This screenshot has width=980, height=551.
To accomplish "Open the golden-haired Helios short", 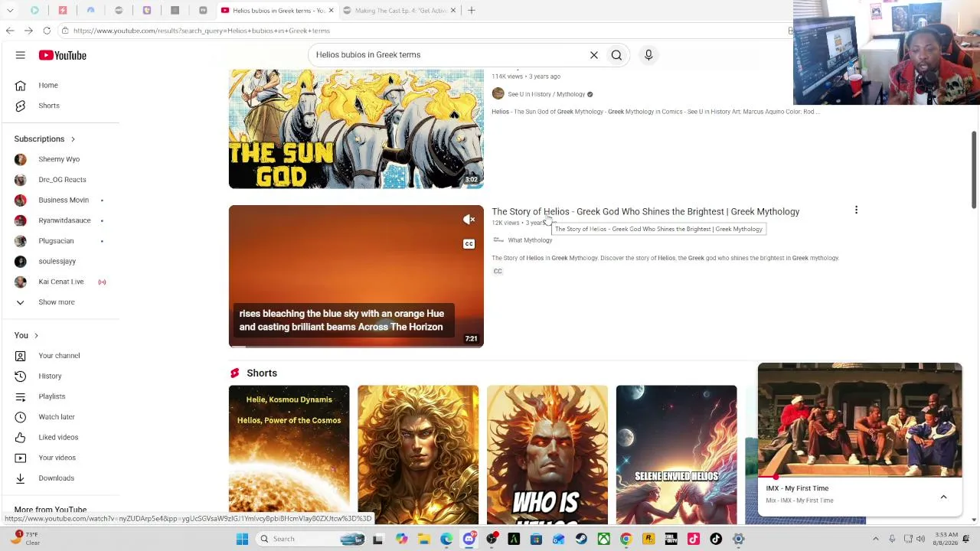I will pyautogui.click(x=418, y=455).
